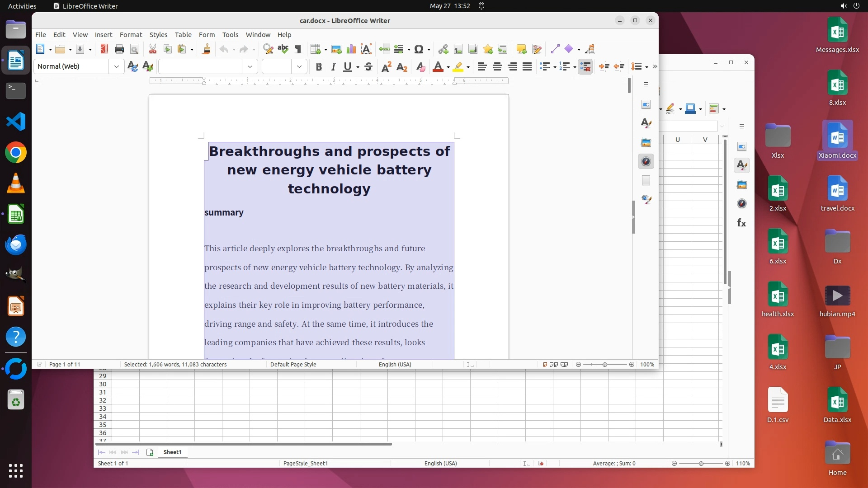Toggle Strikethrough formatting
The image size is (868, 488).
pos(368,67)
